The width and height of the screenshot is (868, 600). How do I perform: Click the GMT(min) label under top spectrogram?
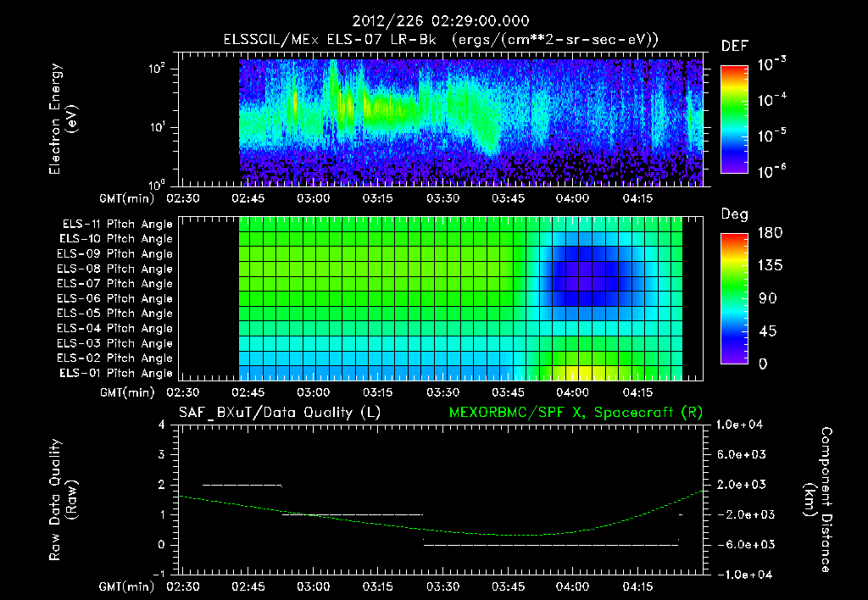coord(127,198)
